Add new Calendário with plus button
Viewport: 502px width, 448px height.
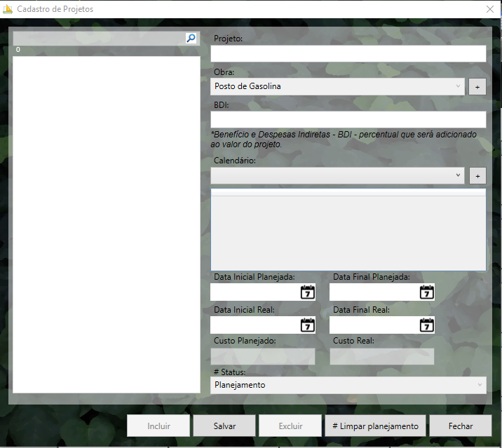tap(477, 176)
